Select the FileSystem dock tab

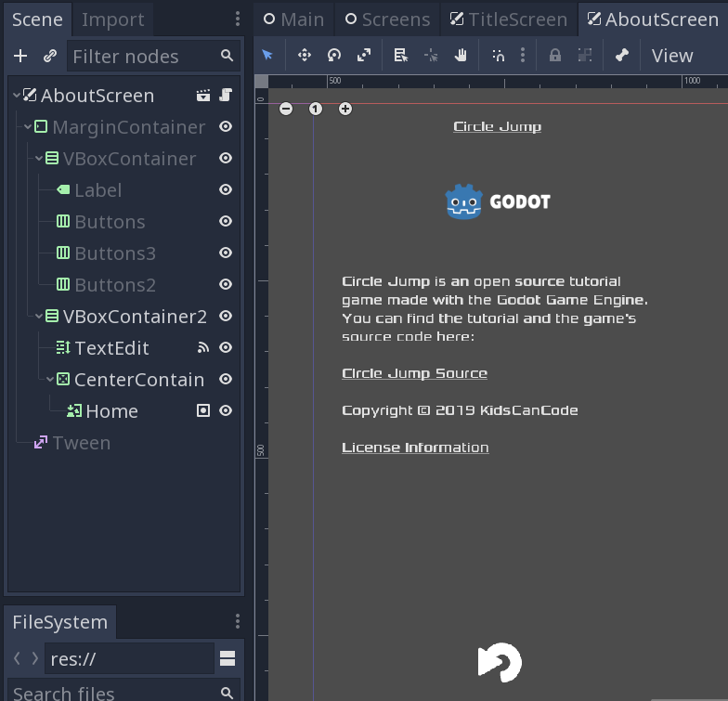(x=59, y=622)
